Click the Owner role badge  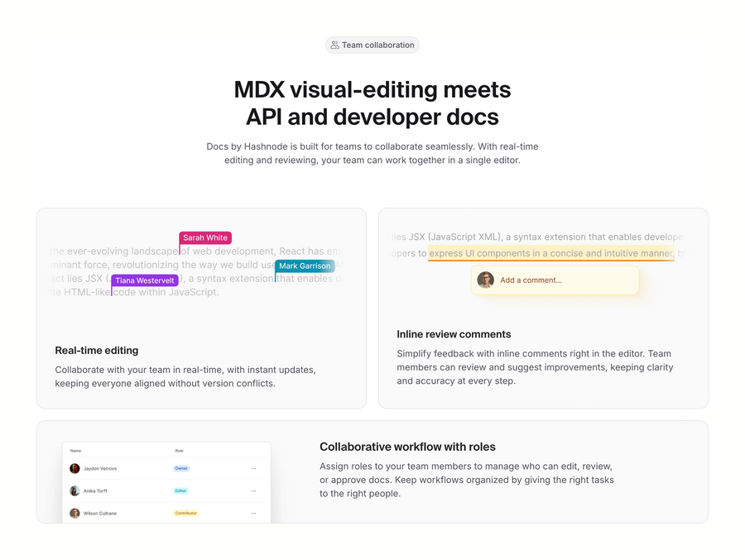point(181,468)
